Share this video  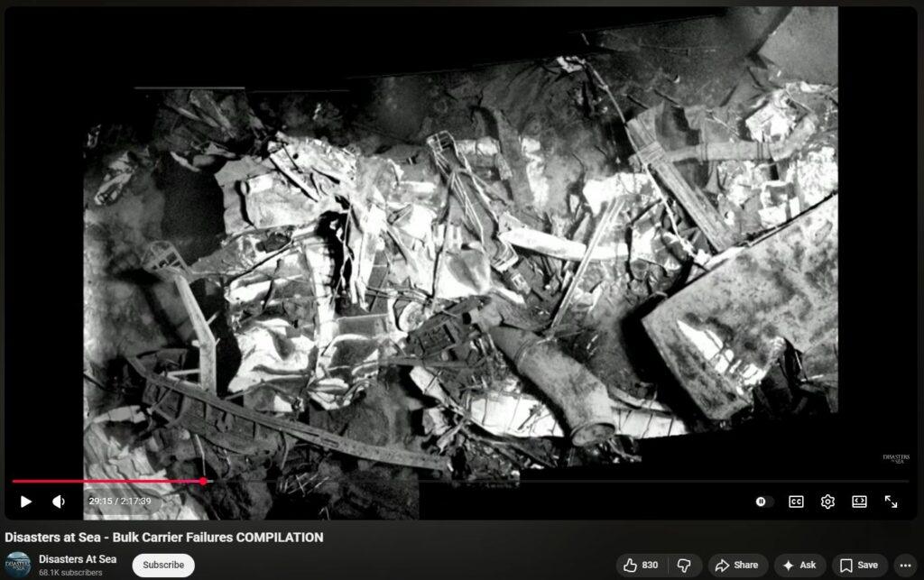pos(736,566)
